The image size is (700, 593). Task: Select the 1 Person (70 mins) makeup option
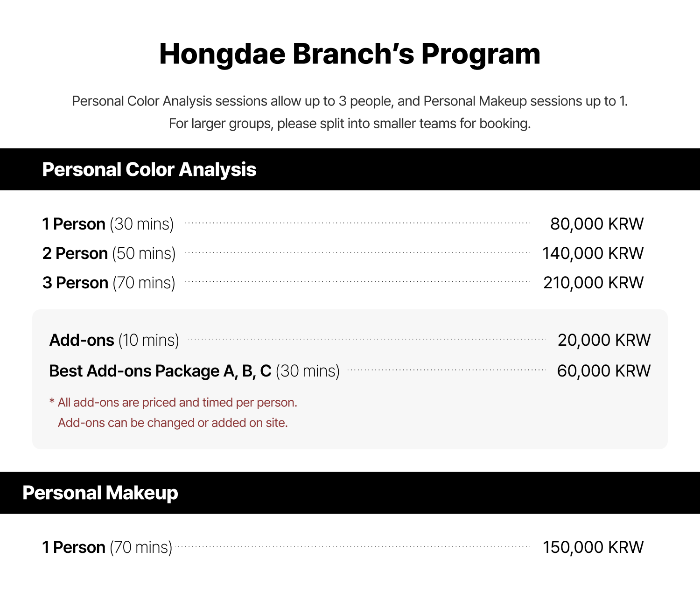[107, 547]
